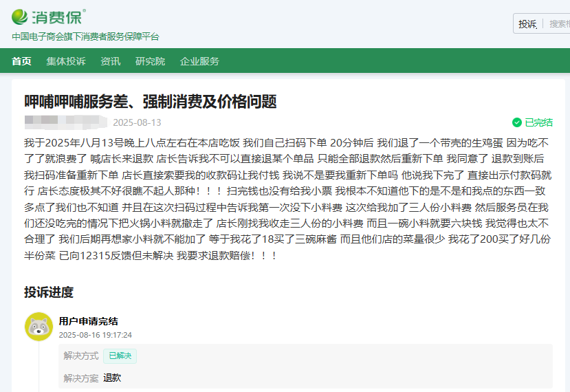Click the 消费保 green logo
The image size is (570, 392).
pyautogui.click(x=49, y=17)
